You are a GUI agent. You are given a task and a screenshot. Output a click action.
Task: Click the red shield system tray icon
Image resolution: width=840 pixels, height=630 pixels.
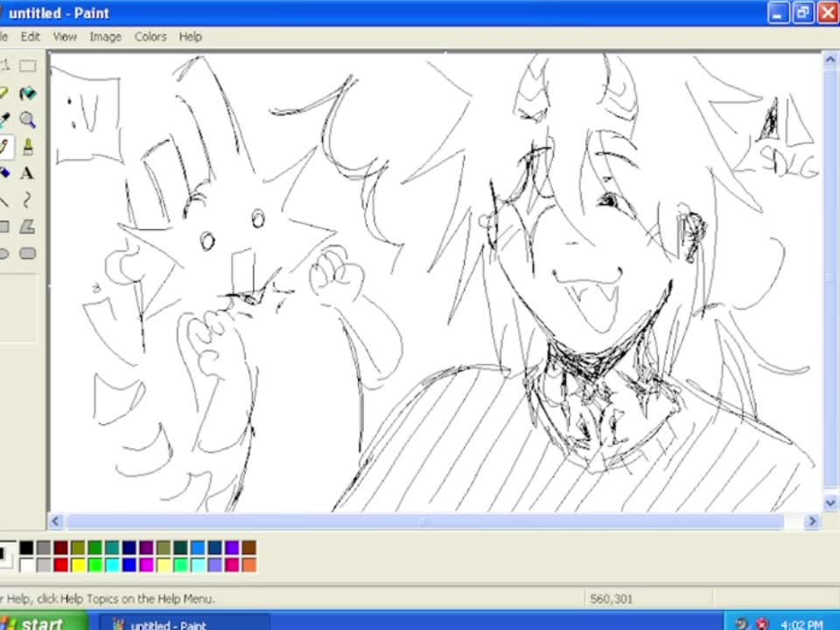point(762,624)
